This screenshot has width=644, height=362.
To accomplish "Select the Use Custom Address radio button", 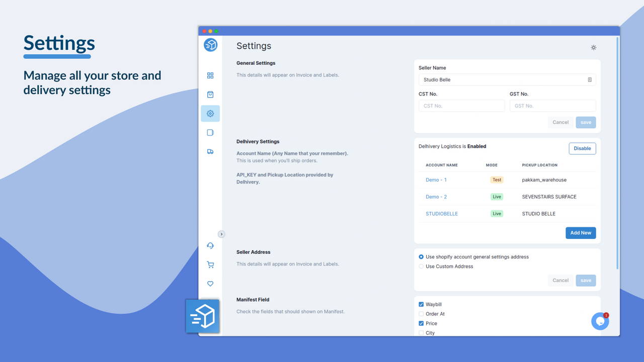I will (x=421, y=266).
